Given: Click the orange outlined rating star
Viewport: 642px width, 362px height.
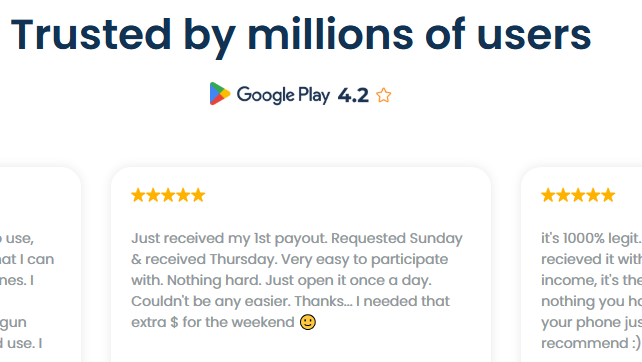Looking at the screenshot, I should coord(384,95).
